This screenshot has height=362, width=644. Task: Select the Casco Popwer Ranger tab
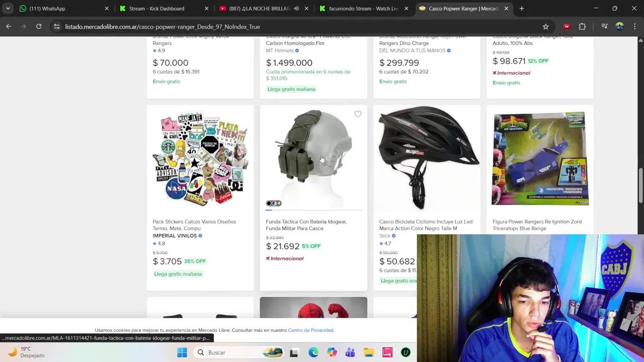point(463,9)
